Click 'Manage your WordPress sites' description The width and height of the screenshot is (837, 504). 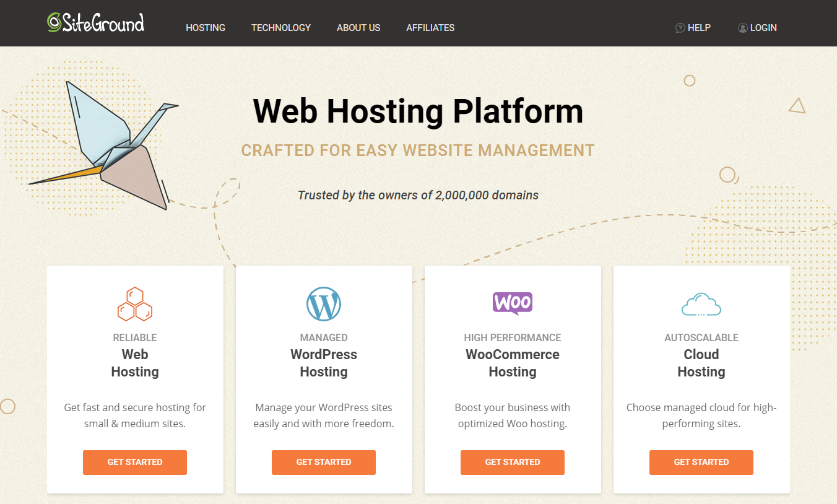pos(324,415)
